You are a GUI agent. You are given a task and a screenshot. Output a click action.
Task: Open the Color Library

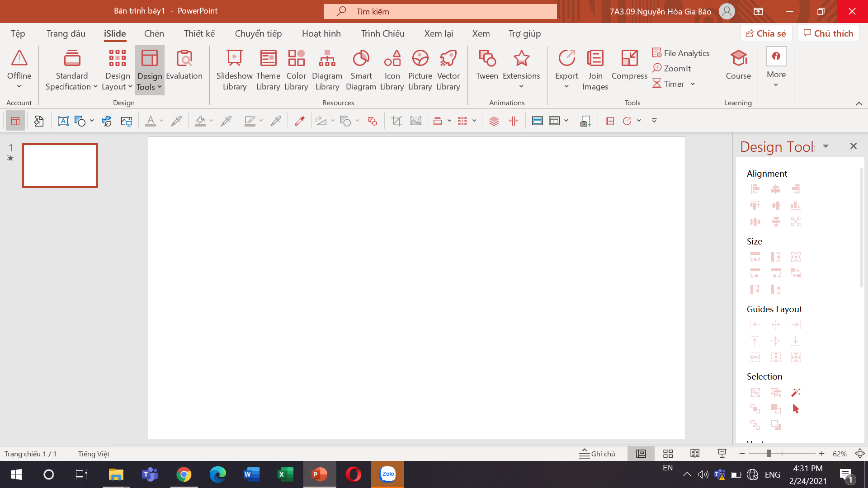tap(296, 70)
